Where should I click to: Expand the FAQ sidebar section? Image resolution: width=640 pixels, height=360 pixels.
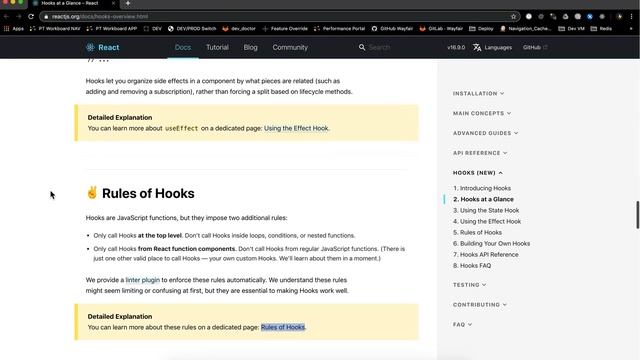(x=462, y=324)
